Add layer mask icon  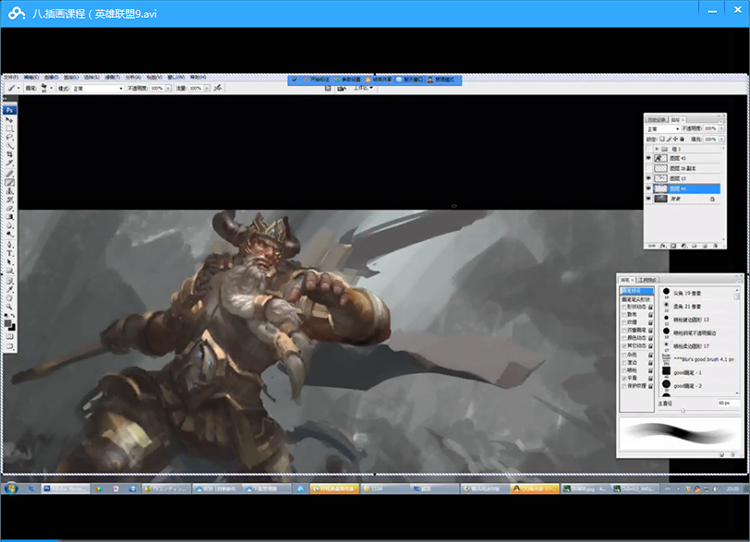[x=673, y=245]
